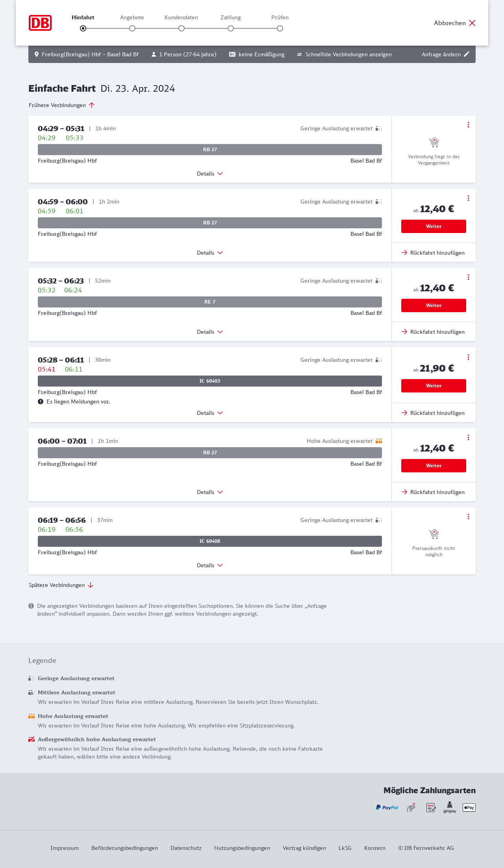Click the giropay payment icon

coord(450,807)
